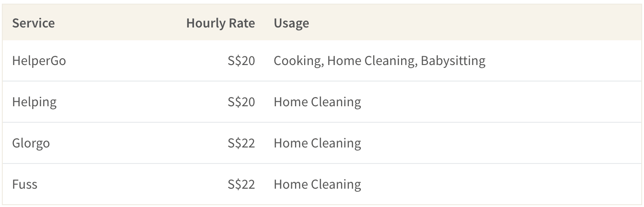Screen dimensions: 644x207
Task: Select the HelperGo service name
Action: (x=39, y=60)
